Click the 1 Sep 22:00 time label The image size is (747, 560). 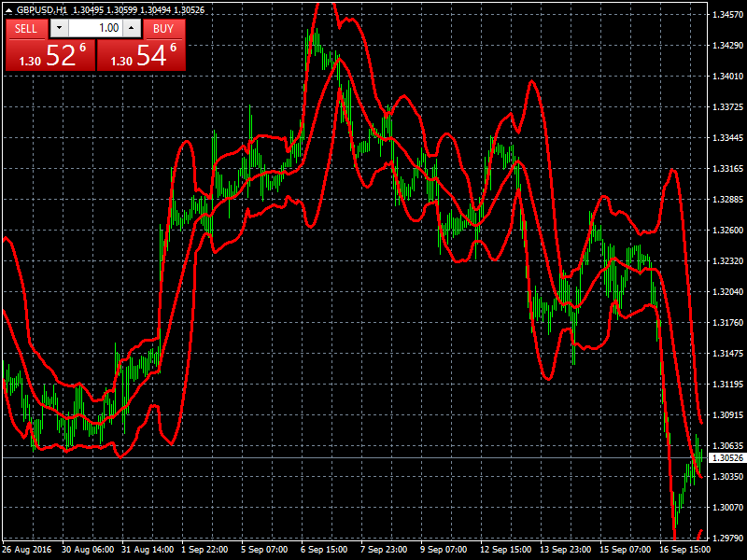[x=204, y=550]
